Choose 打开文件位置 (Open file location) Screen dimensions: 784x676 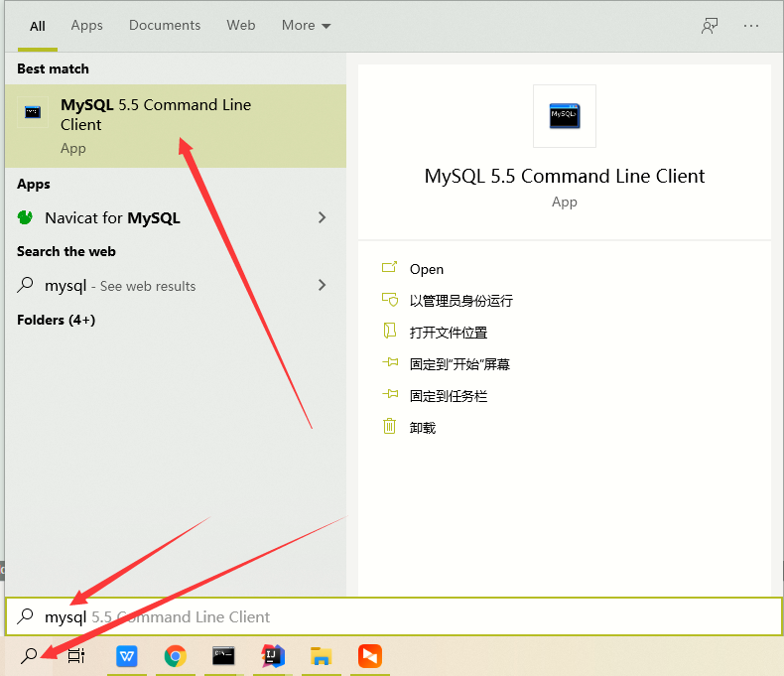coord(449,333)
